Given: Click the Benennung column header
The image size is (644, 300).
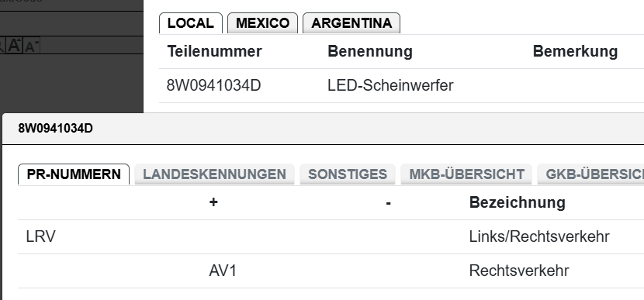Looking at the screenshot, I should 369,51.
